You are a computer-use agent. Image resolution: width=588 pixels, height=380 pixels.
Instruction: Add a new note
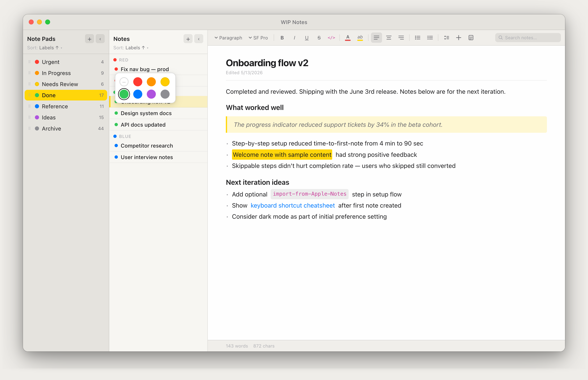(188, 39)
